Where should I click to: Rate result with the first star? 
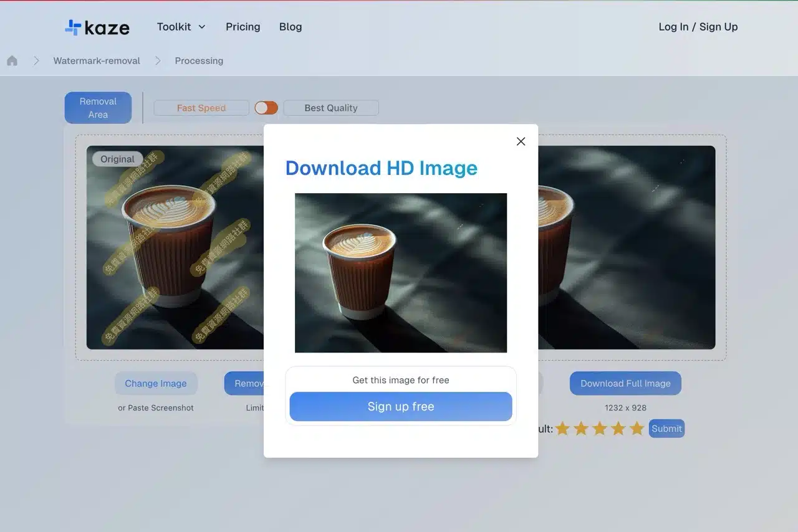click(x=563, y=429)
